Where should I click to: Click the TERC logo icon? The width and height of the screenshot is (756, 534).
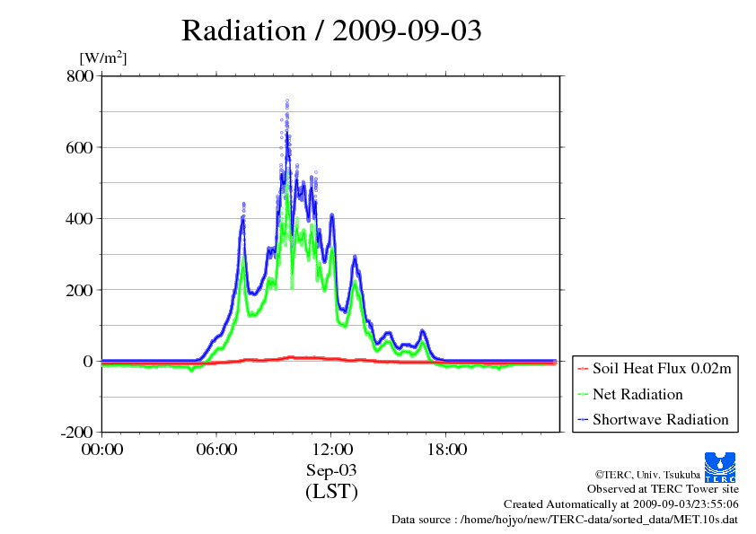pos(720,467)
